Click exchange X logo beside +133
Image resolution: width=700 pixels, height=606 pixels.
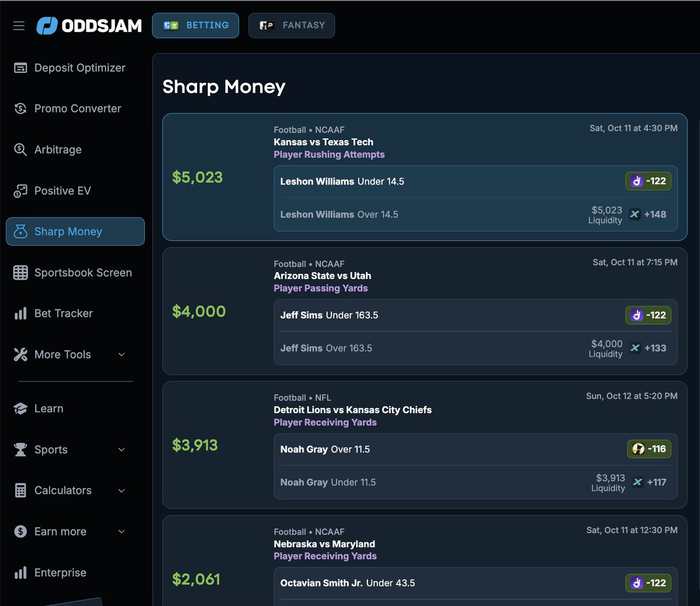tap(635, 348)
